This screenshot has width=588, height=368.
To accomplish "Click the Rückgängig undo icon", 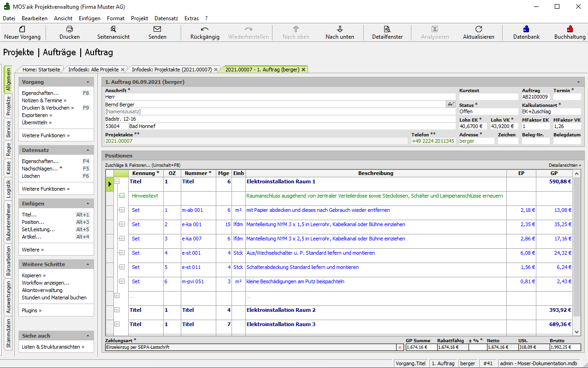I will click(x=205, y=29).
